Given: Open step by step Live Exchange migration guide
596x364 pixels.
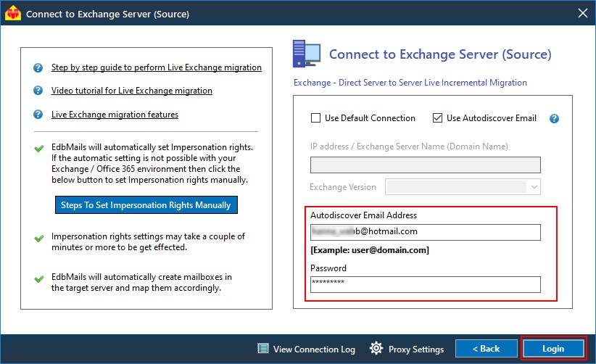Looking at the screenshot, I should (156, 67).
